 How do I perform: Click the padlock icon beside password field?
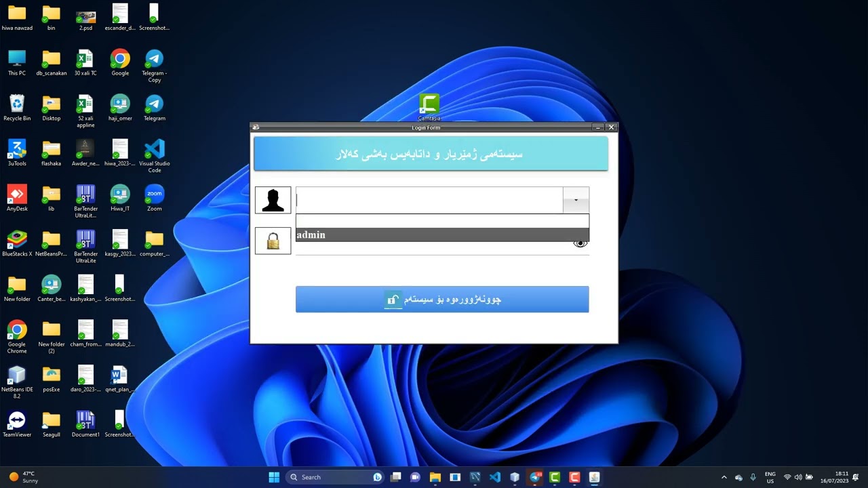coord(273,241)
